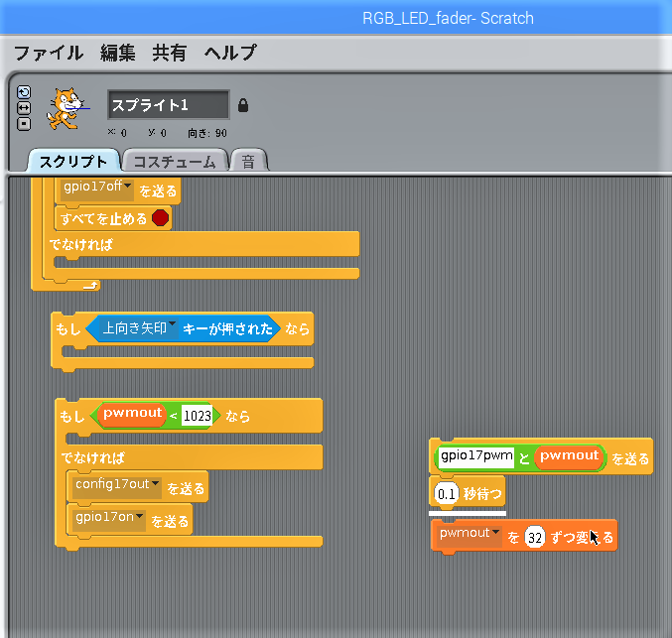Image resolution: width=672 pixels, height=638 pixels.
Task: Edit the スプライト1 sprite name field
Action: (x=169, y=104)
